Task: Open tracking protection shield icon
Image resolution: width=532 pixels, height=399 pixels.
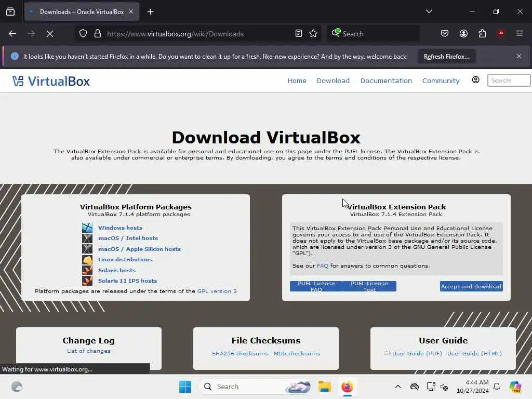Action: [83, 34]
